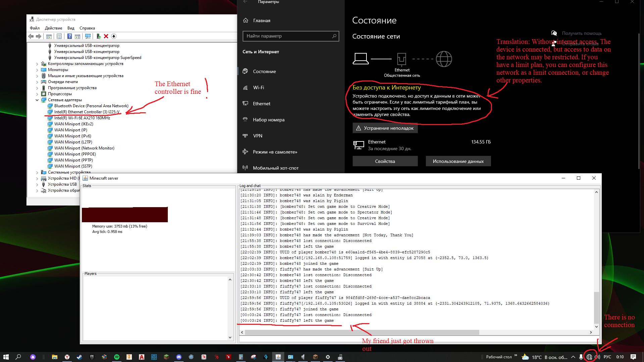Open the Yandex Browser taskbar icon

click(x=67, y=357)
